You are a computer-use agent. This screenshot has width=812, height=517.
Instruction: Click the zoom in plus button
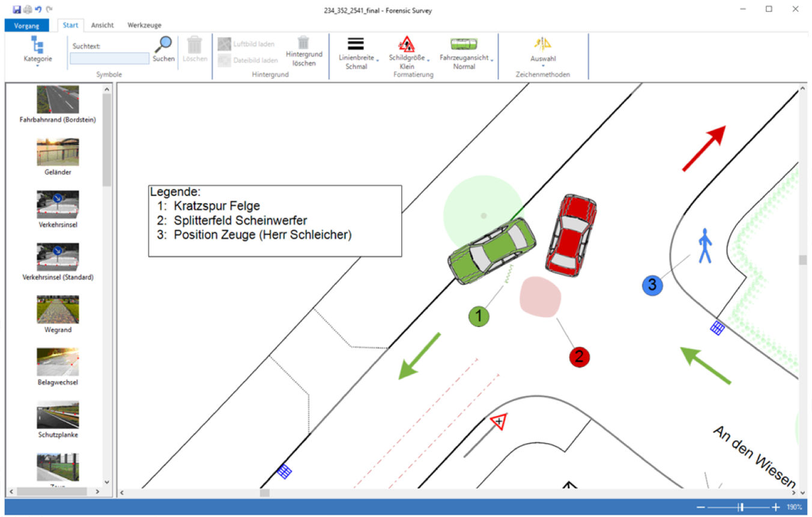776,507
